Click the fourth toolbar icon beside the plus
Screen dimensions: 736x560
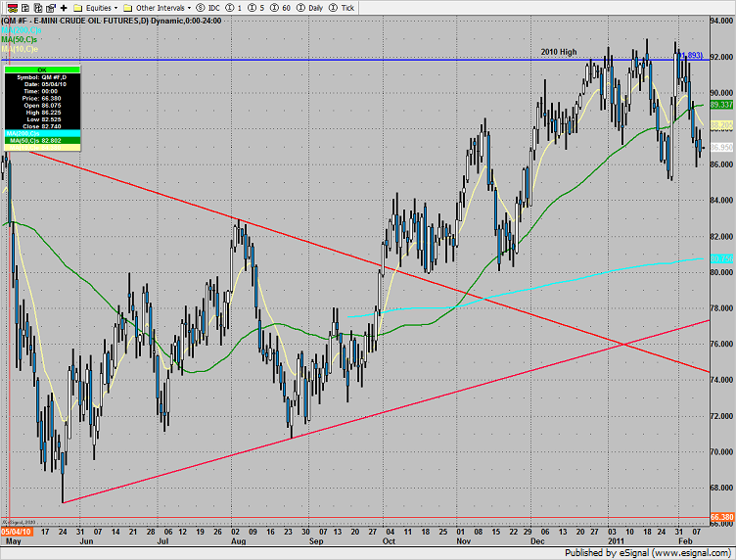pos(49,6)
